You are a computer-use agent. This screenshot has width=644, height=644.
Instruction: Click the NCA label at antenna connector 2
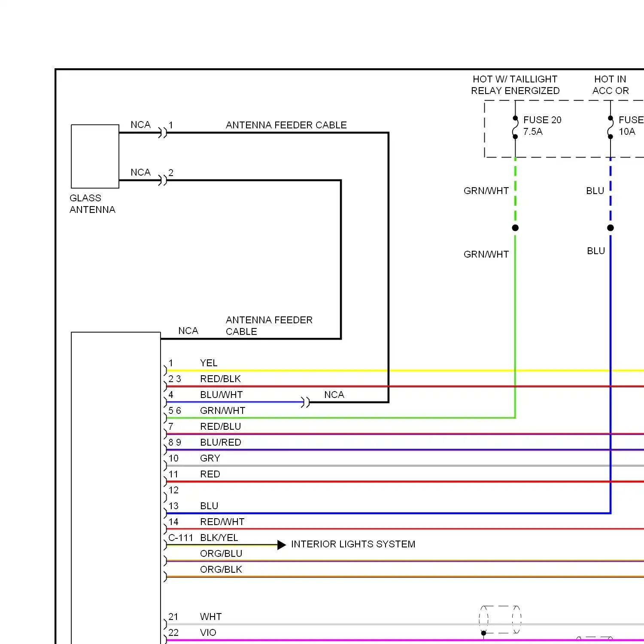[140, 172]
